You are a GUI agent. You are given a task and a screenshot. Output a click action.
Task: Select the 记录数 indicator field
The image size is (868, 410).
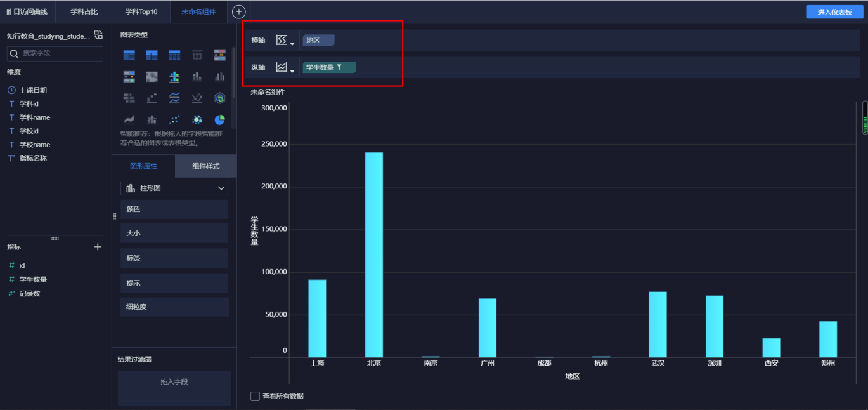pos(30,293)
